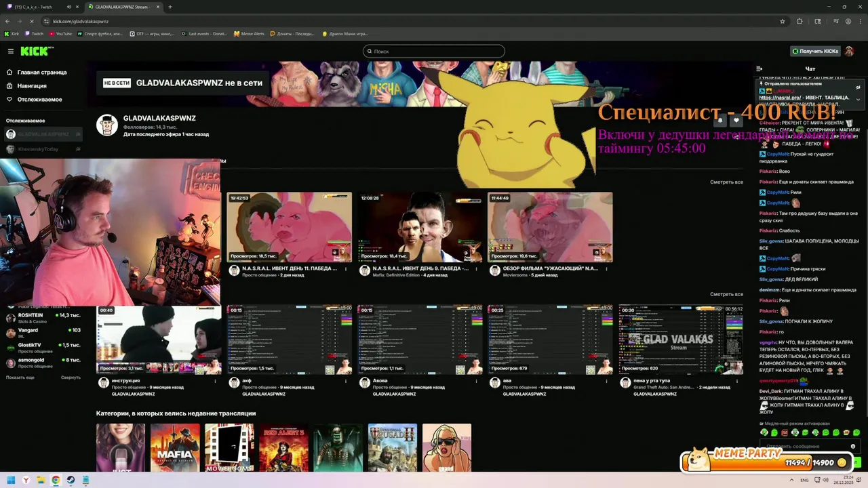Select GLADVALAKASPWNZ in followed channels list
The image size is (868, 488).
click(43, 134)
